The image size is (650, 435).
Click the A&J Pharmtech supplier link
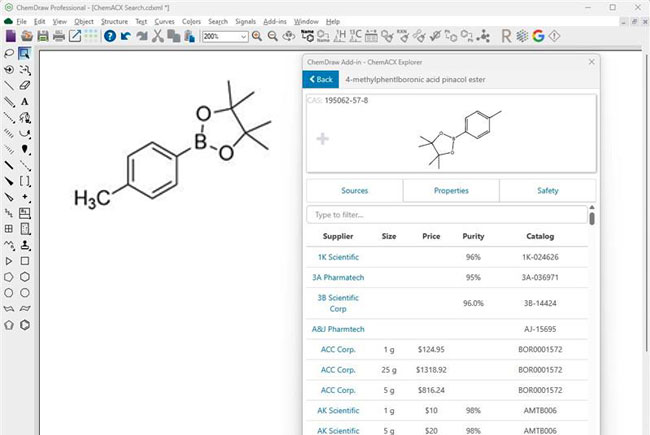point(338,329)
